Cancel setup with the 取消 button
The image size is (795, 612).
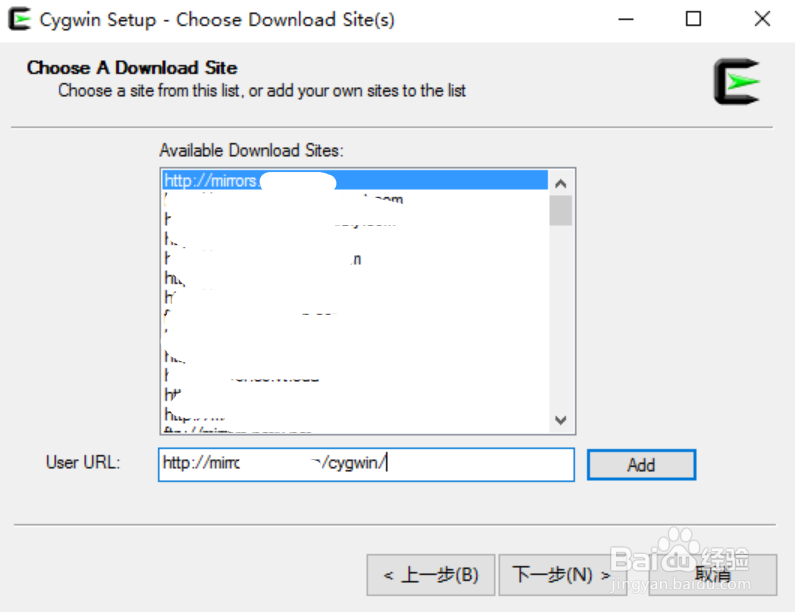[712, 574]
